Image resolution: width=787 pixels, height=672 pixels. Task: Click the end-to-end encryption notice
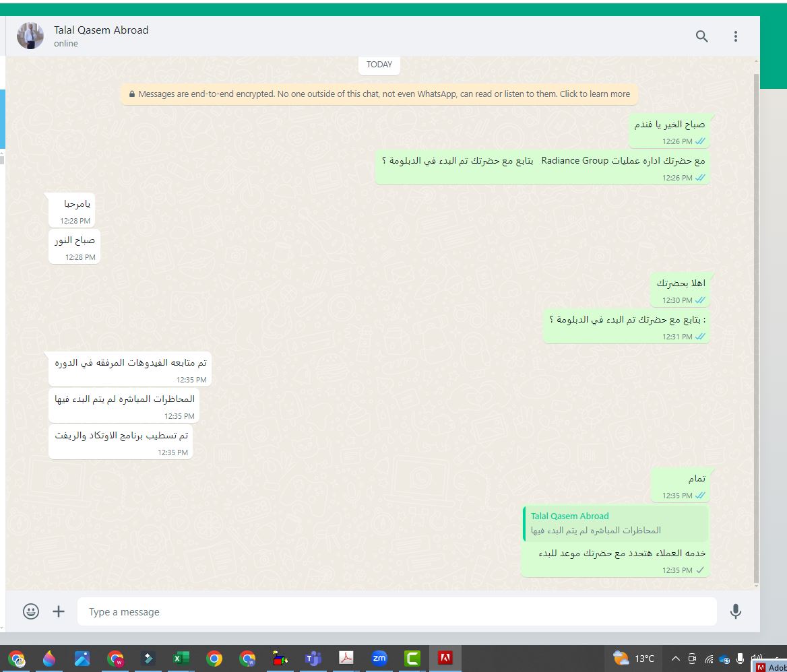(x=379, y=94)
